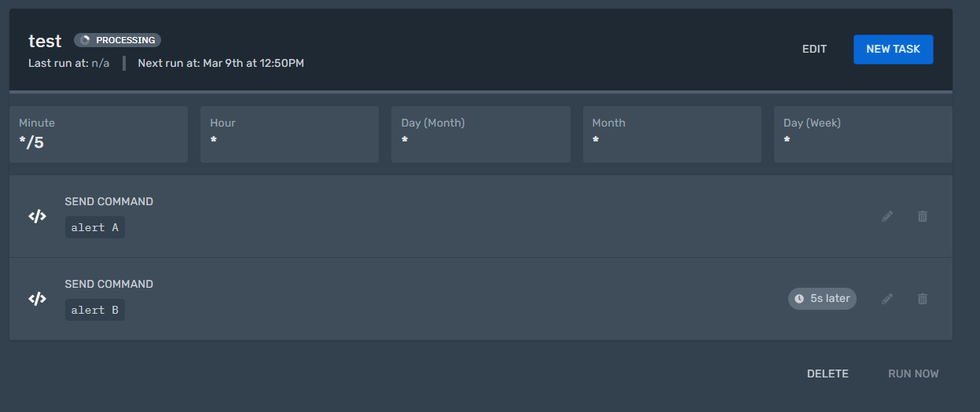Click the 5s later delay badge
The image size is (980, 412).
822,299
